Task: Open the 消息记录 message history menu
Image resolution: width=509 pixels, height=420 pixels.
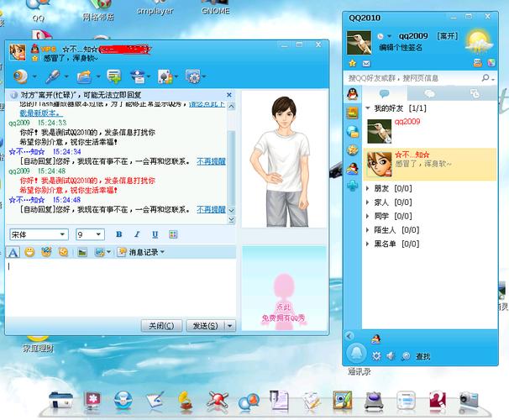Action: click(141, 251)
